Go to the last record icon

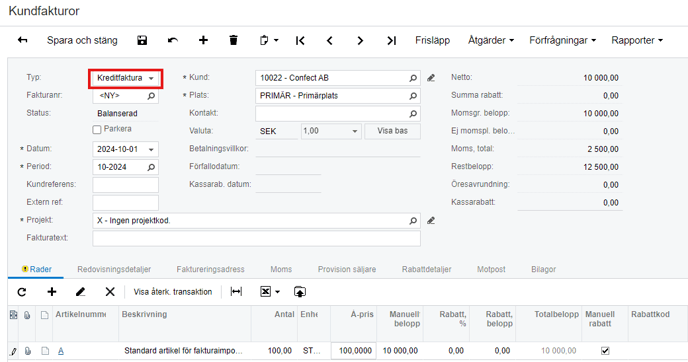391,40
